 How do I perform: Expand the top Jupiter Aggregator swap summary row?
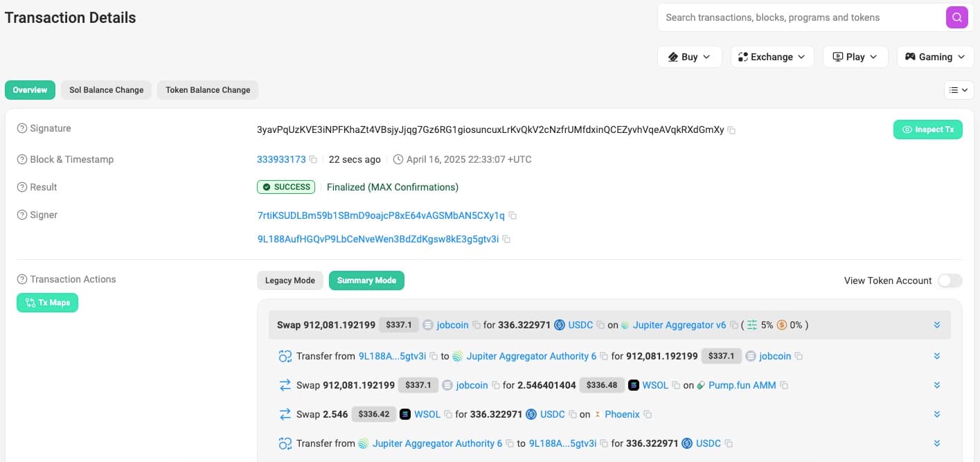click(x=937, y=325)
